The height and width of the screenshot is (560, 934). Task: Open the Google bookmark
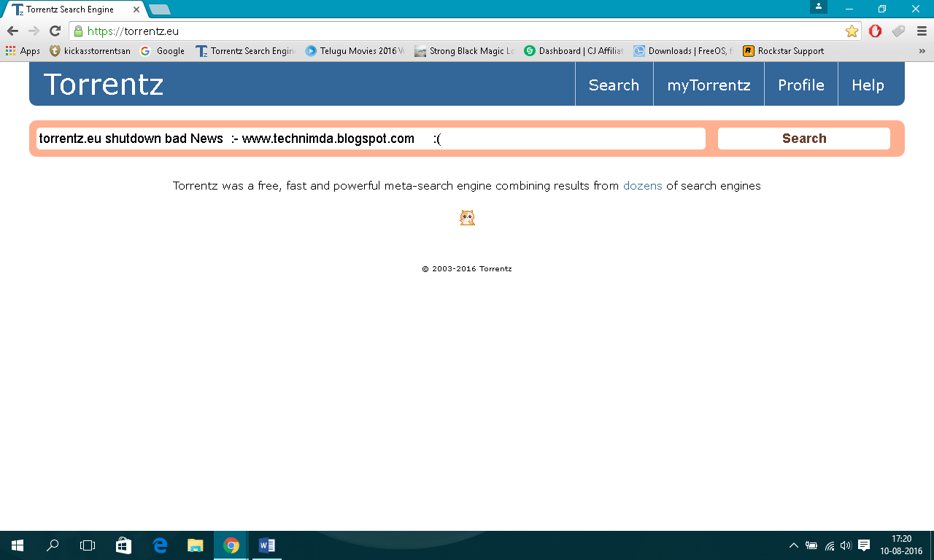click(163, 51)
